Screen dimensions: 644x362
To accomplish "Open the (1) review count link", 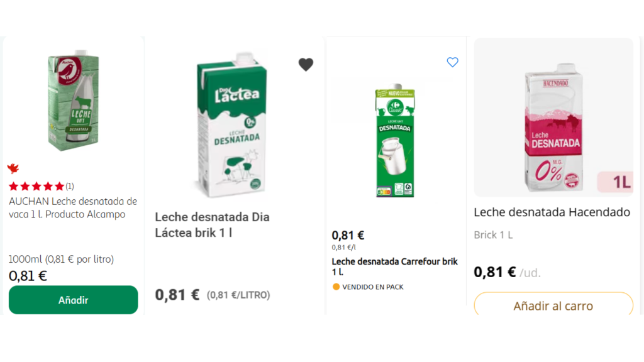I will [69, 186].
